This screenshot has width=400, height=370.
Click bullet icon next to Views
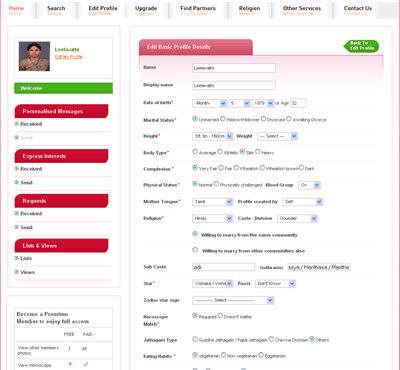16,272
